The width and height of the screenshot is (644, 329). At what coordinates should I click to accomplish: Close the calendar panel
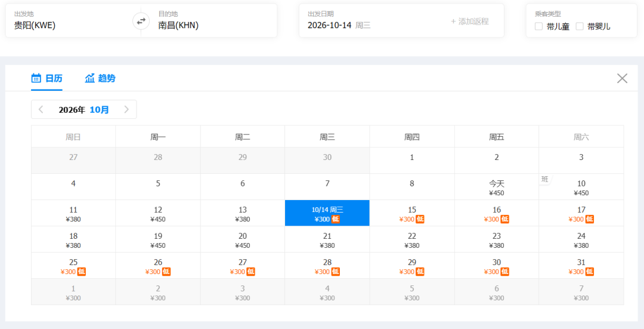click(x=622, y=78)
